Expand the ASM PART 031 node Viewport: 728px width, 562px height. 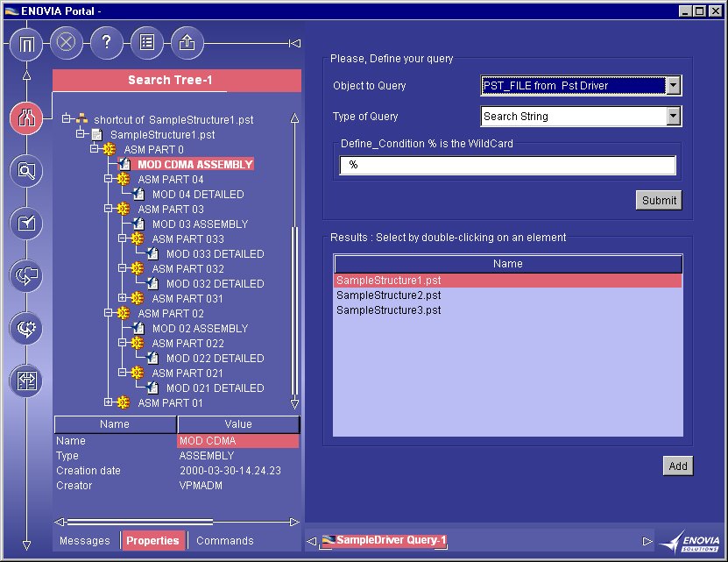(x=122, y=297)
